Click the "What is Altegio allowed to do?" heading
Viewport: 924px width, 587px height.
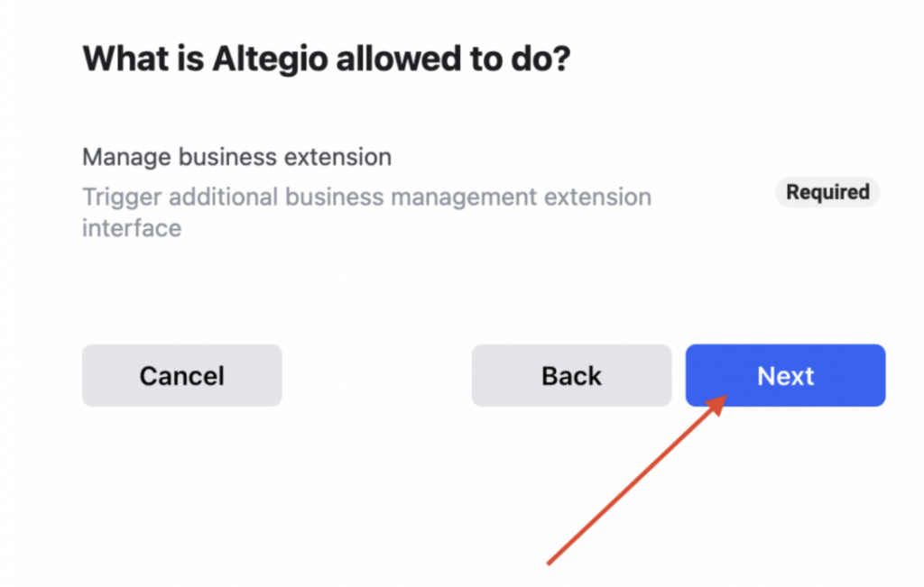pyautogui.click(x=328, y=60)
